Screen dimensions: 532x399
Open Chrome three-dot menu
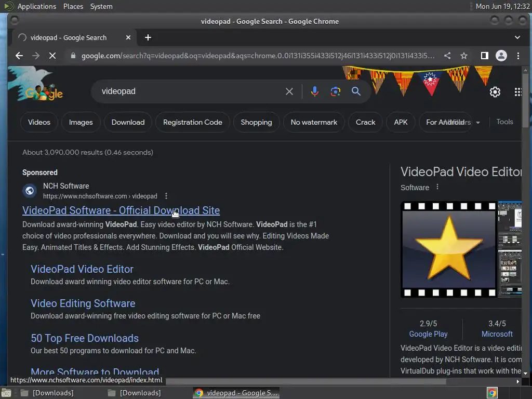pyautogui.click(x=518, y=56)
